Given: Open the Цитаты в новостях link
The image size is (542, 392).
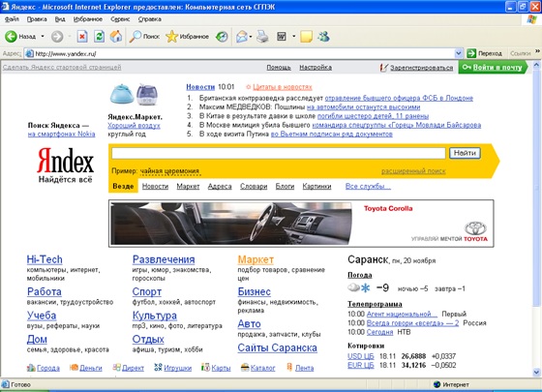Looking at the screenshot, I should click(x=283, y=87).
